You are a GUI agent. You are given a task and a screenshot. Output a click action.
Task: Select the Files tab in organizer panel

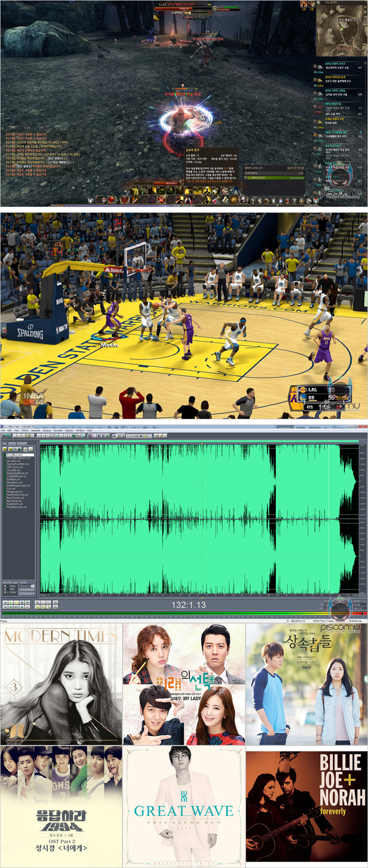point(5,444)
